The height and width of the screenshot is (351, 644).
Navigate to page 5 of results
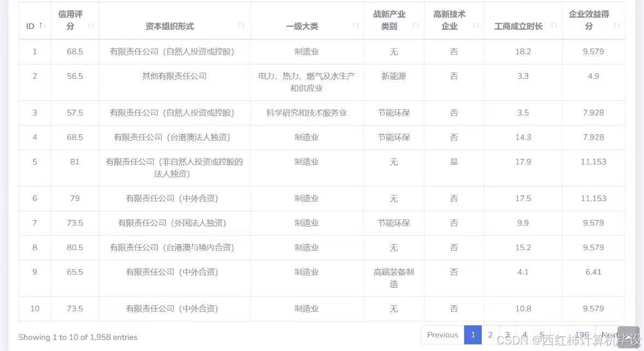pos(541,335)
